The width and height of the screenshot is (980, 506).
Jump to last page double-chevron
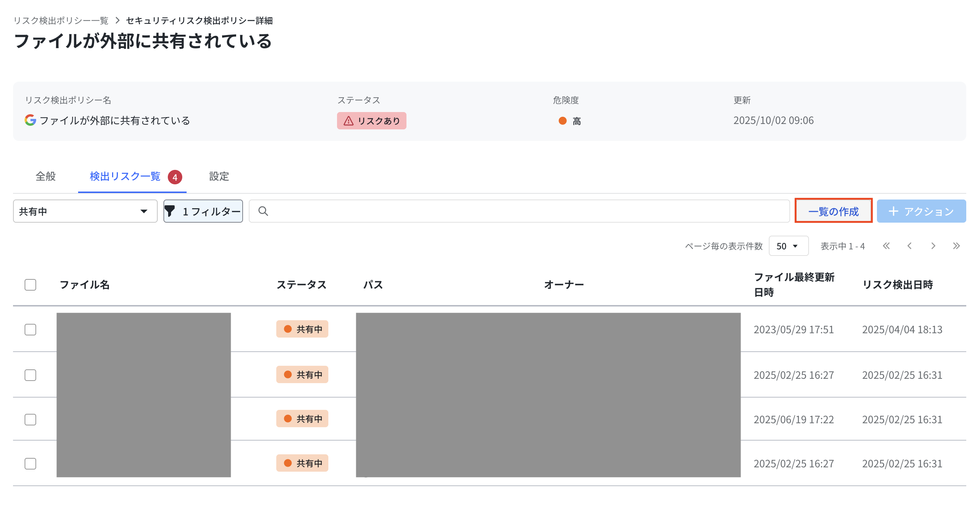(956, 245)
